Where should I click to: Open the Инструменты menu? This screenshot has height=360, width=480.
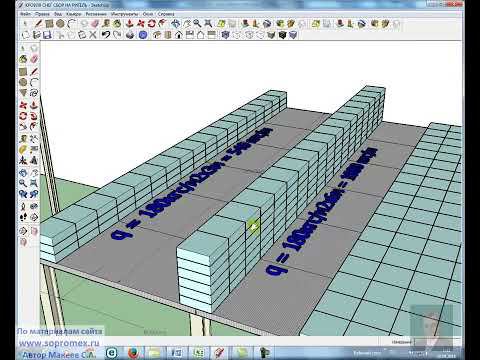click(124, 14)
